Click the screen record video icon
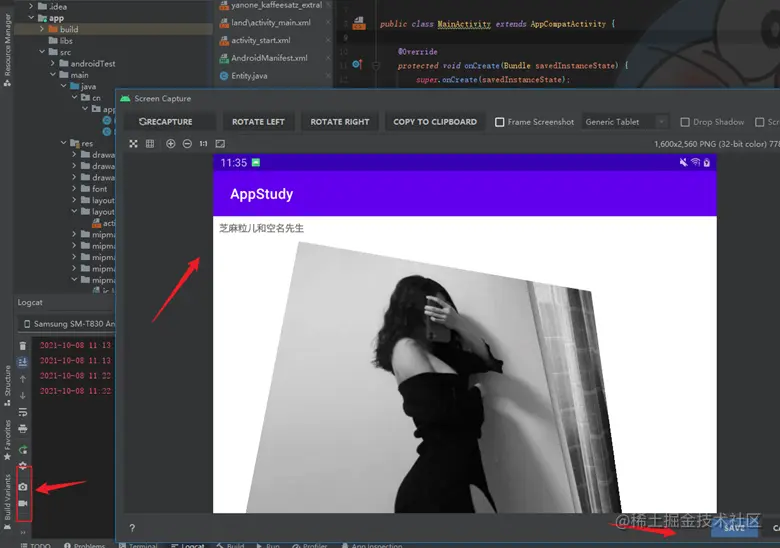The height and width of the screenshot is (548, 780). click(23, 503)
